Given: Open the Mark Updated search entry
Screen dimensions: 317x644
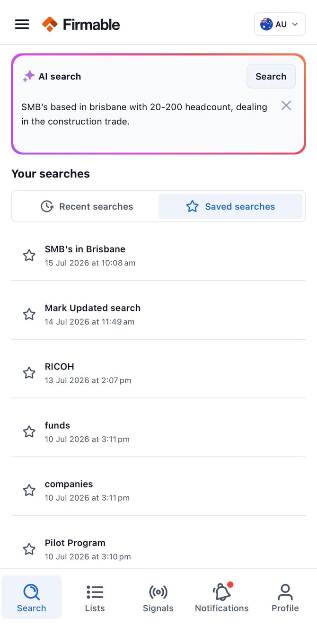Looking at the screenshot, I should pyautogui.click(x=158, y=314).
